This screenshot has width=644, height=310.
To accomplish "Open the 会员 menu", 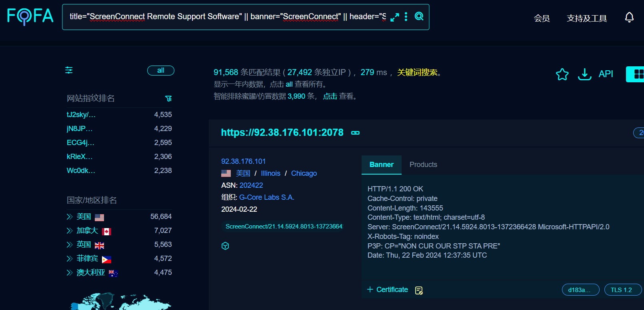I will click(542, 18).
